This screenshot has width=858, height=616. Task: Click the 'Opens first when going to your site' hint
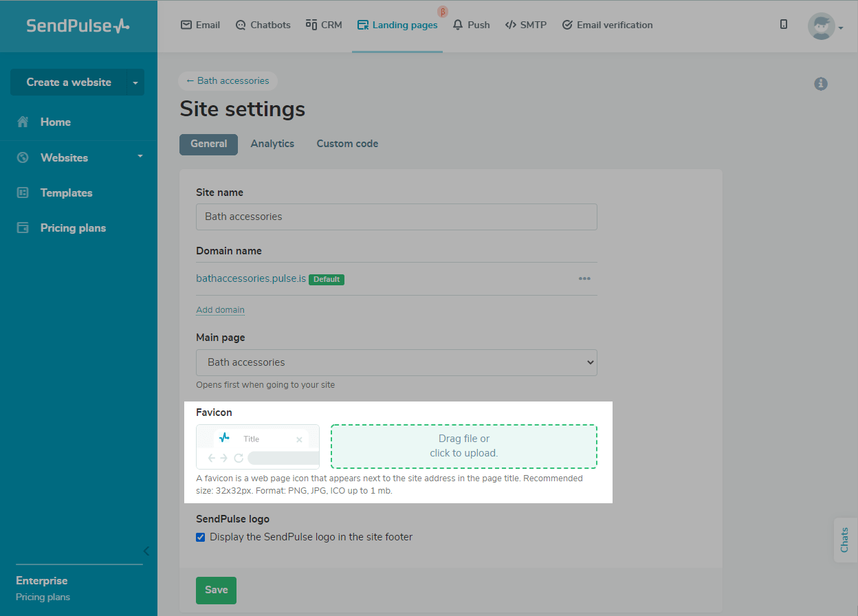coord(265,385)
